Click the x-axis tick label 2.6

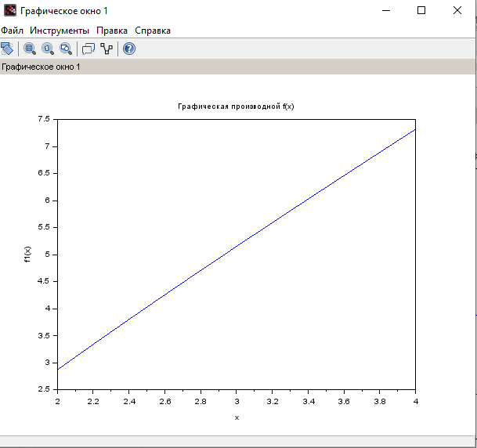coord(165,402)
